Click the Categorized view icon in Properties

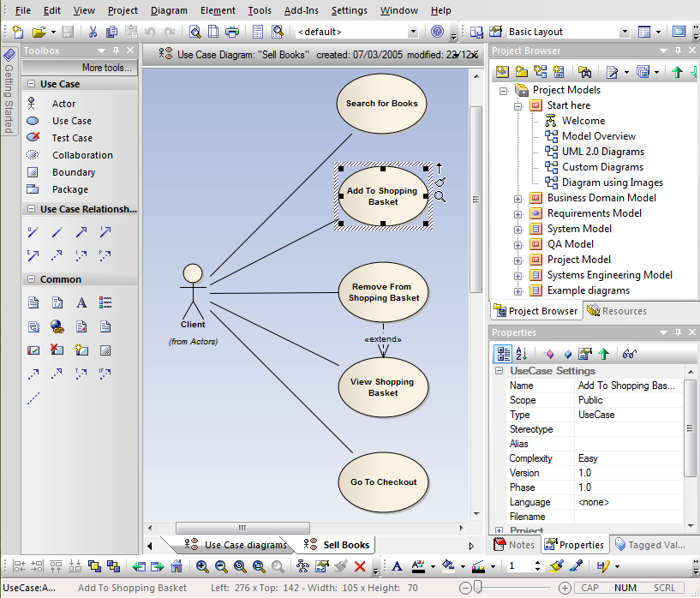pyautogui.click(x=504, y=354)
